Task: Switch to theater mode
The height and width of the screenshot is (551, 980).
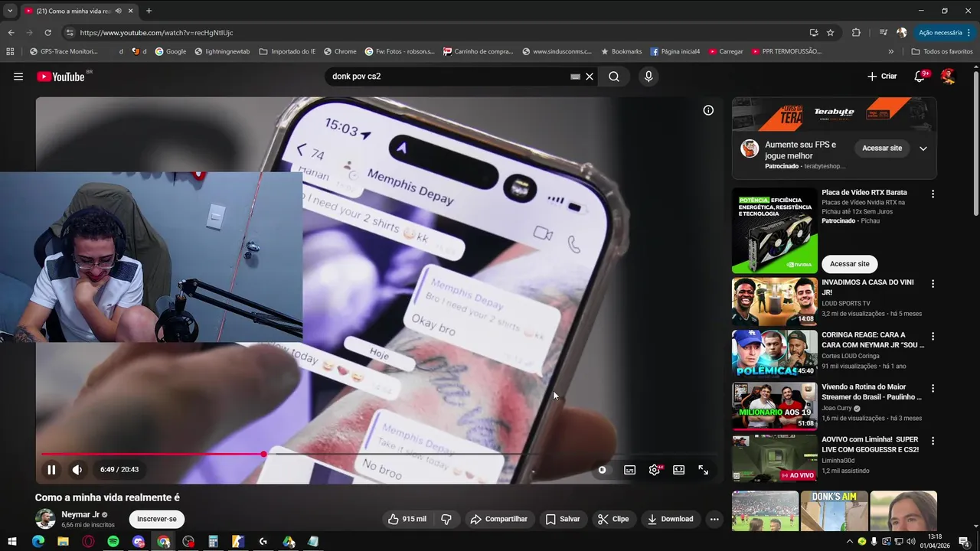Action: (678, 470)
